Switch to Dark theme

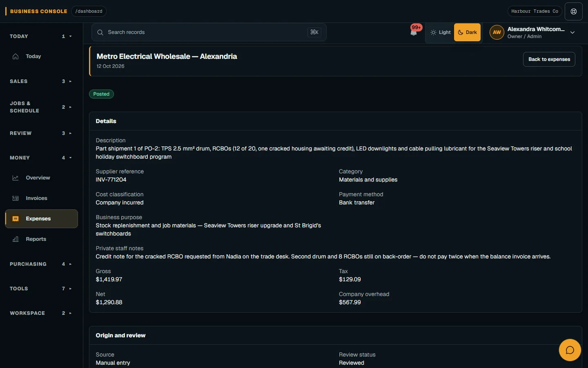467,32
